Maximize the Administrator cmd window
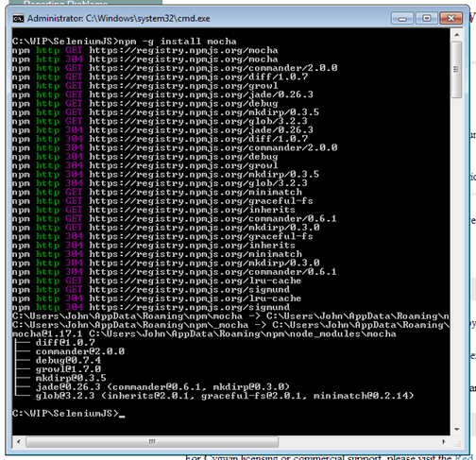 tap(426, 19)
